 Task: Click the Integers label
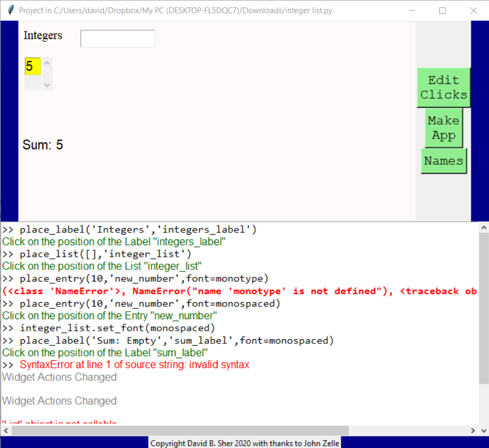point(43,35)
